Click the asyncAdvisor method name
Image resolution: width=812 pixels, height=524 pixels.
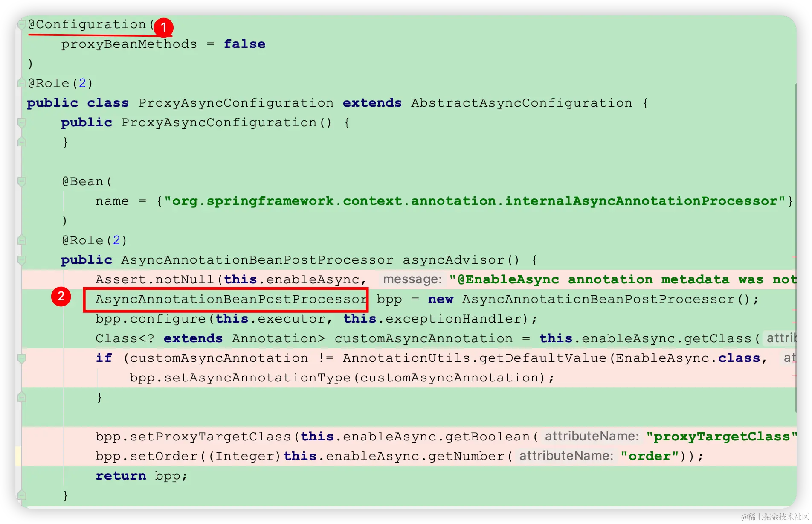click(x=453, y=260)
